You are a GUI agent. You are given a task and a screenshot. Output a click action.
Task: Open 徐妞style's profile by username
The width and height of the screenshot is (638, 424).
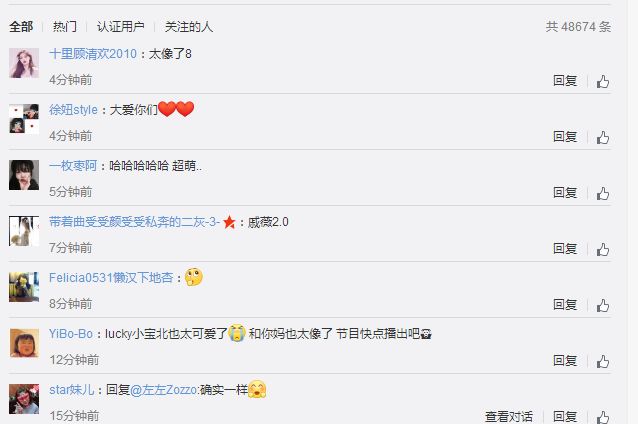[x=74, y=110]
